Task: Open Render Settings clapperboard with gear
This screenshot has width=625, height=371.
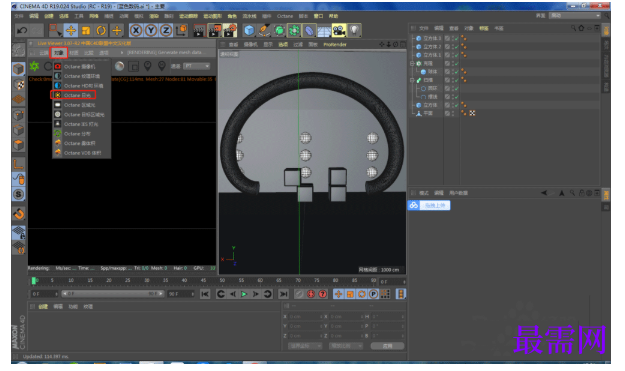Action: [230, 31]
